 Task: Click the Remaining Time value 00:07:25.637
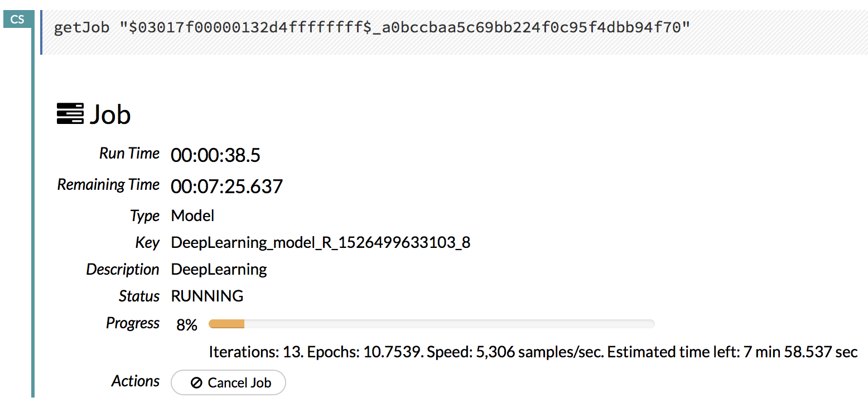point(226,186)
